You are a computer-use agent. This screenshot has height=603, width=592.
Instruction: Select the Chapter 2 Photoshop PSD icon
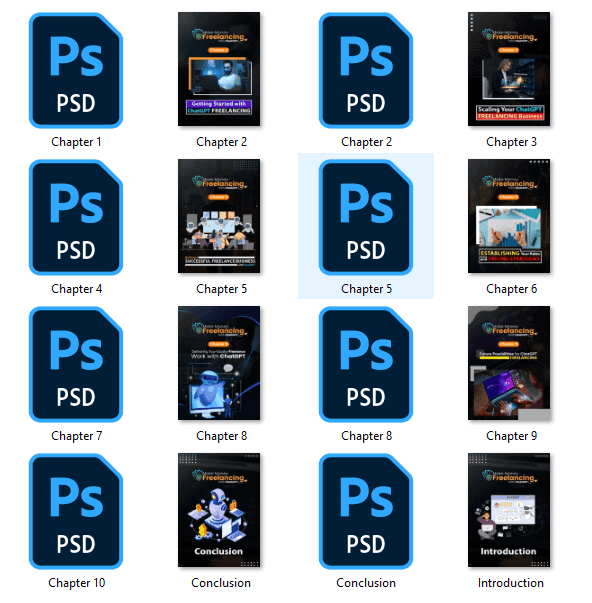[366, 70]
